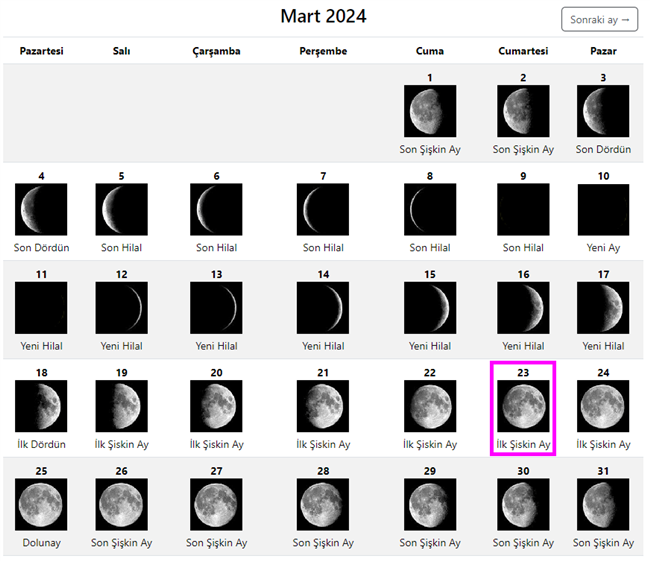Click the Pazar column header
Screen dimensions: 650x561
[x=603, y=51]
